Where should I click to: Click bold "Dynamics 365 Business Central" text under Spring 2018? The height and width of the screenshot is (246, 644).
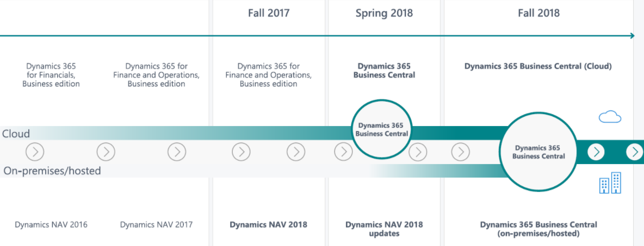384,71
